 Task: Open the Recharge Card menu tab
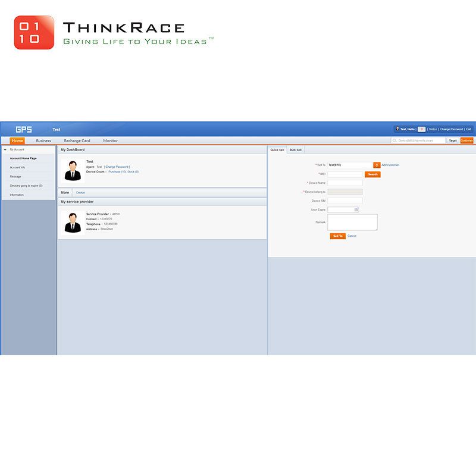[x=77, y=140]
